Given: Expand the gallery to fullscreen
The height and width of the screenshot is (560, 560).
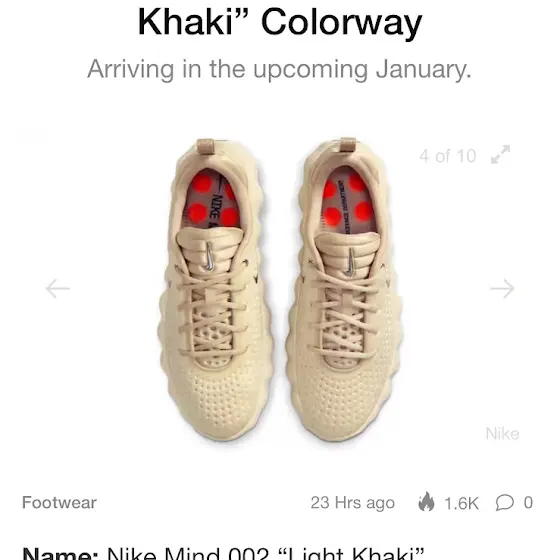Looking at the screenshot, I should (500, 155).
